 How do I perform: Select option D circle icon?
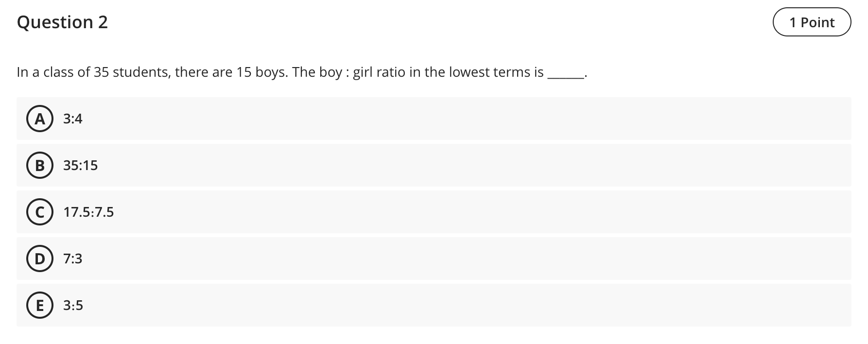(x=40, y=258)
